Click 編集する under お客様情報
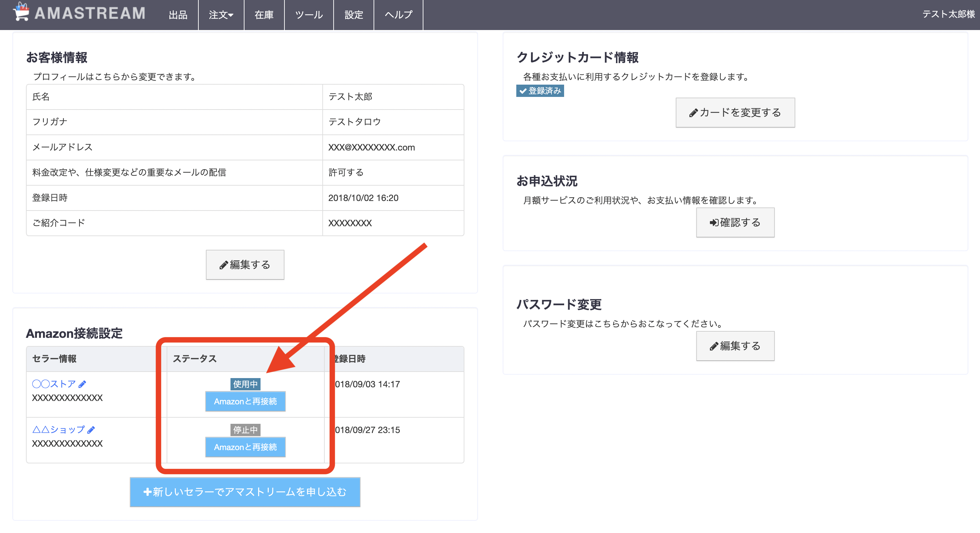Screen dimensions: 980x533 245,264
